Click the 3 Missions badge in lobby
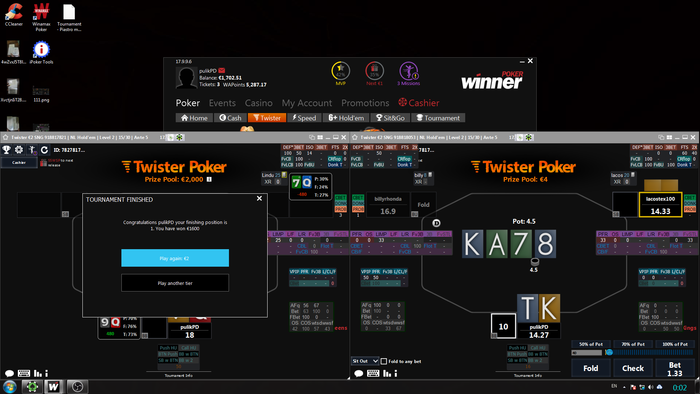 click(408, 71)
